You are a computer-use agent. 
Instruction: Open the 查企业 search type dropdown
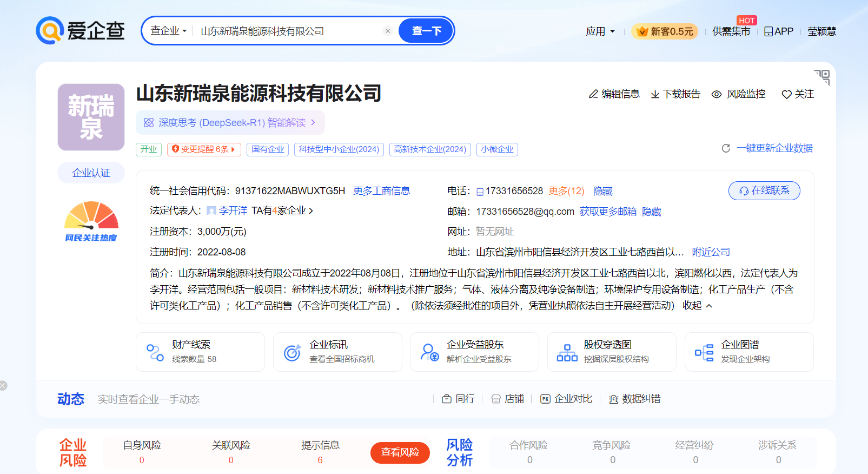(x=168, y=31)
